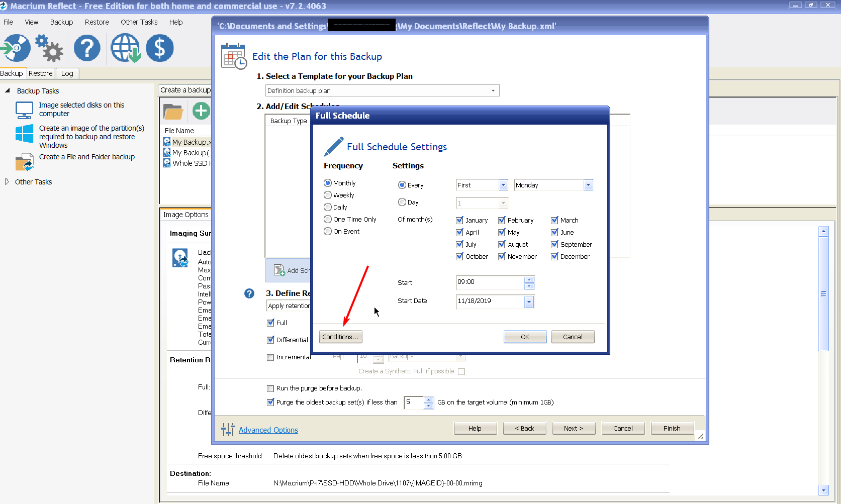
Task: Switch to the Log tab
Action: [x=67, y=73]
